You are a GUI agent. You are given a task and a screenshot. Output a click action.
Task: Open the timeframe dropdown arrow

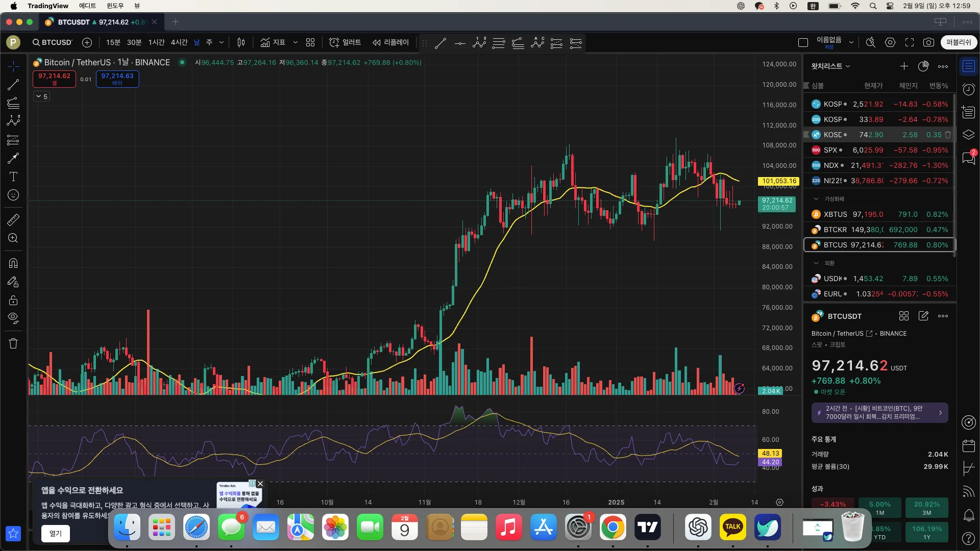pyautogui.click(x=222, y=42)
